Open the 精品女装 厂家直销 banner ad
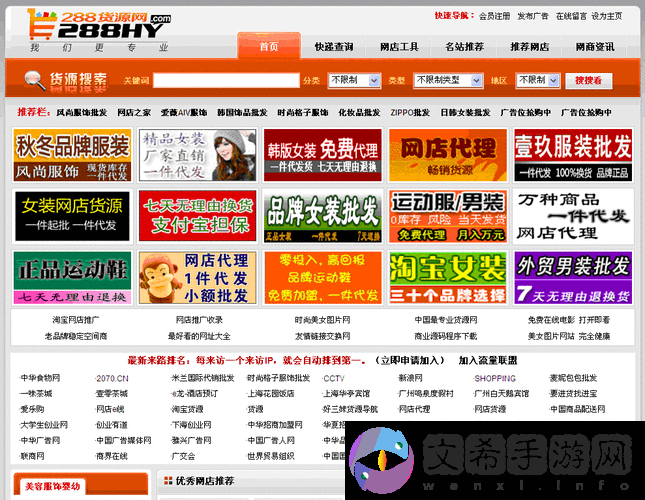 click(x=197, y=155)
